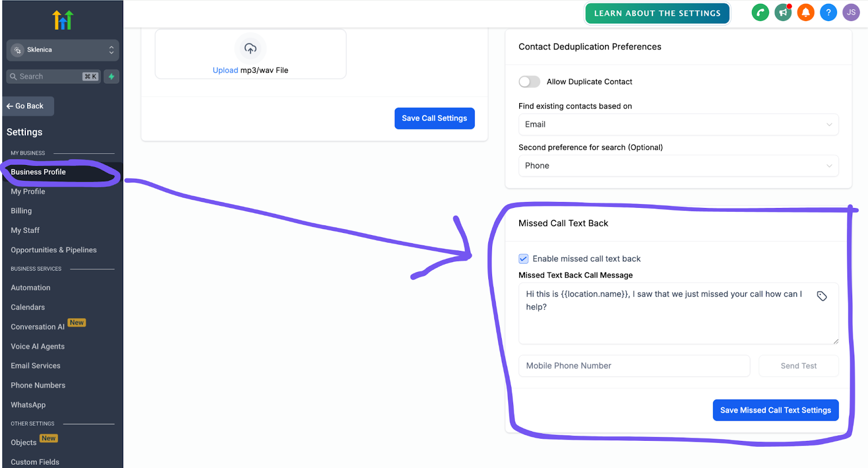Image resolution: width=868 pixels, height=468 pixels.
Task: Open the green phone dialer icon
Action: (x=760, y=12)
